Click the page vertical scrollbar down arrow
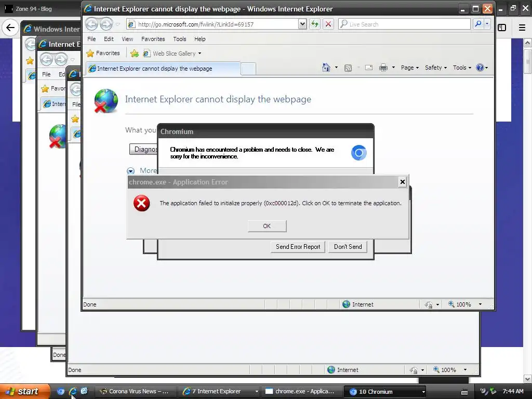532x399 pixels. (x=528, y=379)
